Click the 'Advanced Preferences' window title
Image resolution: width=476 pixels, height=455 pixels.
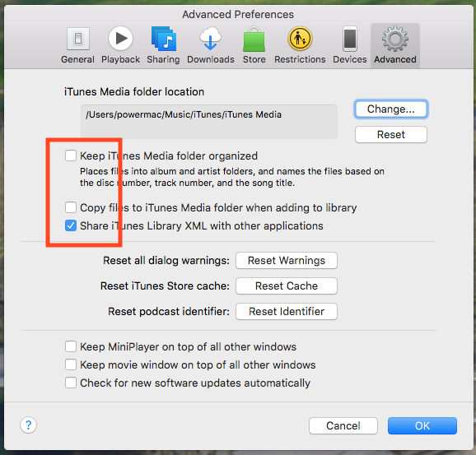tap(238, 15)
